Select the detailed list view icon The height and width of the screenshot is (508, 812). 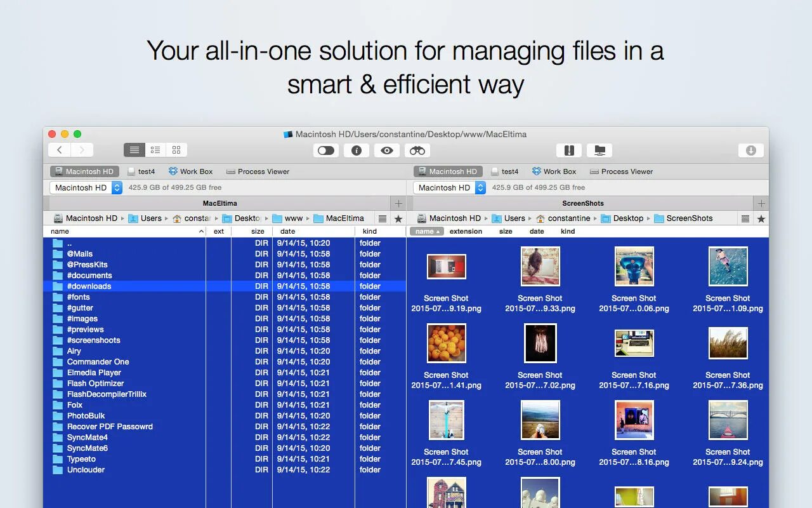pos(155,150)
